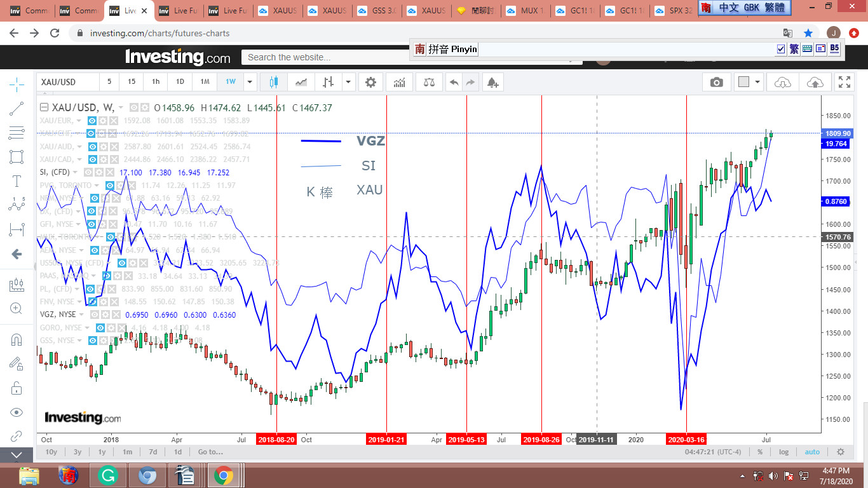Screen dimensions: 868x488
Task: Create an alert with the bell icon
Action: coord(492,82)
